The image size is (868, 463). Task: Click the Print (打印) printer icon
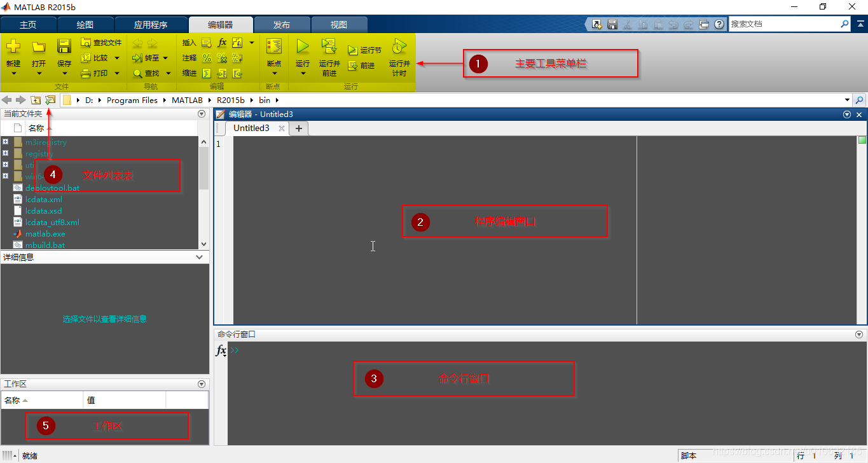(x=86, y=73)
